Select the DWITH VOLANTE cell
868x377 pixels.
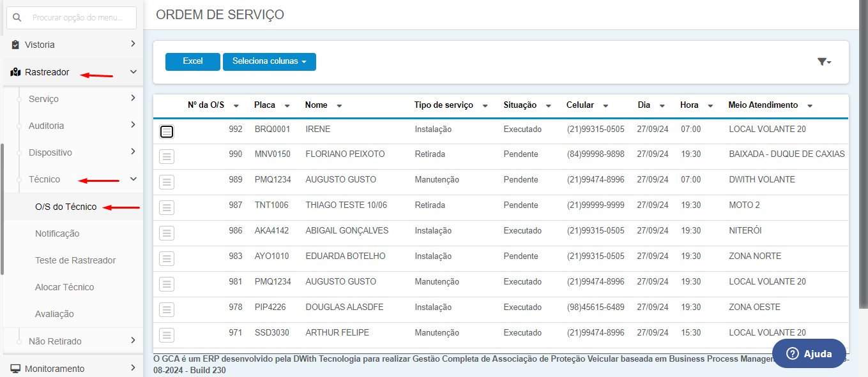pos(762,179)
